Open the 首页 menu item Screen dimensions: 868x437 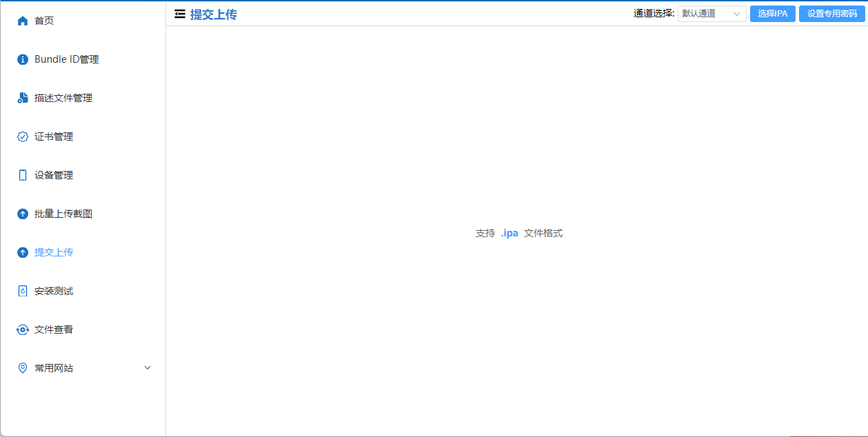83,21
